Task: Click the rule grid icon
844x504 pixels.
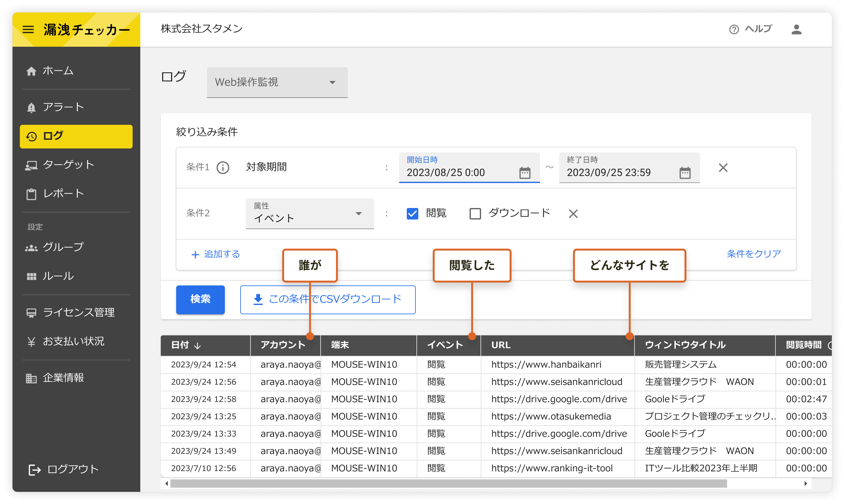Action: (31, 276)
